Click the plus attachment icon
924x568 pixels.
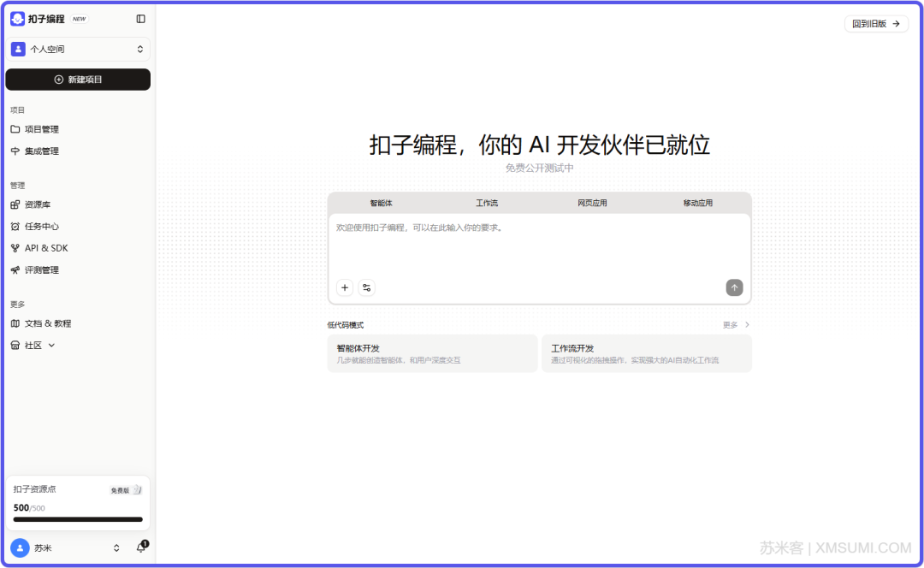(345, 287)
